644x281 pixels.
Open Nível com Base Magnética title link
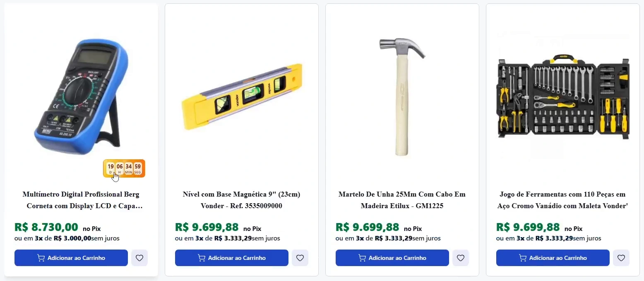(242, 200)
